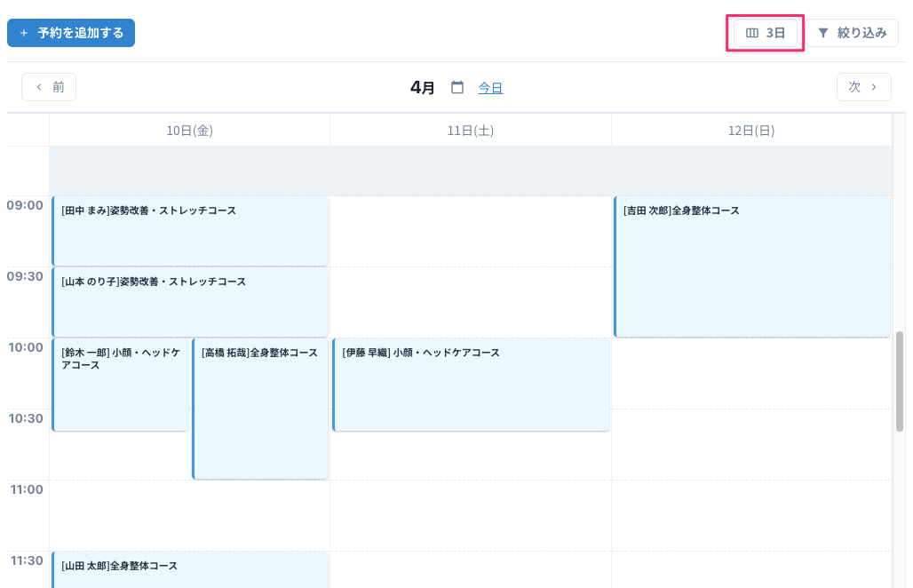Click the columns icon beside 3日

click(752, 33)
